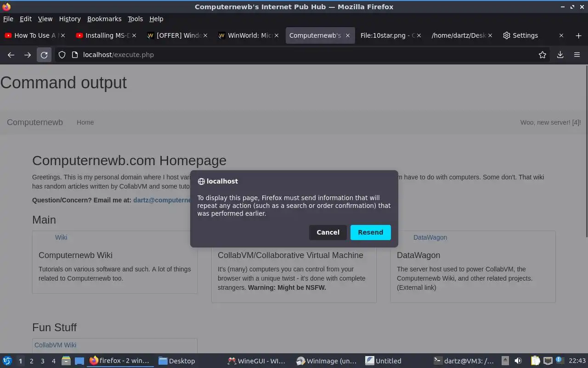Open the File menu

[8, 19]
